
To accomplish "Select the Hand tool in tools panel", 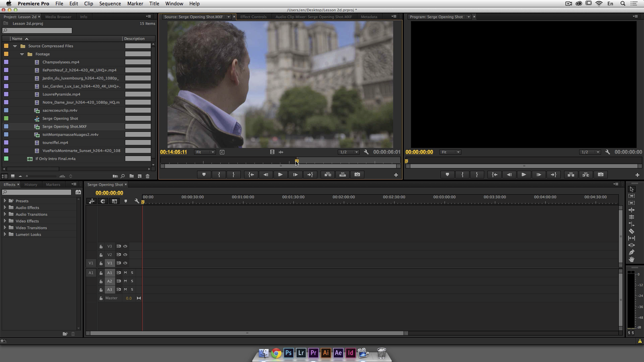I will pyautogui.click(x=632, y=259).
